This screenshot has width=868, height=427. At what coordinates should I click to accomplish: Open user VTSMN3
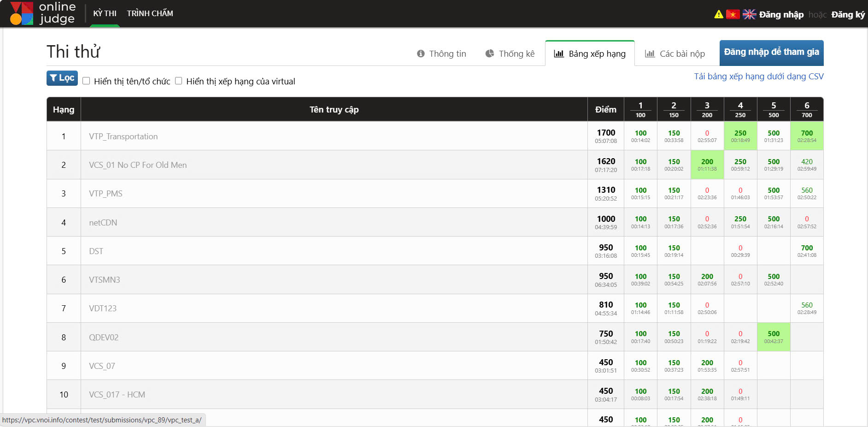[x=105, y=280]
